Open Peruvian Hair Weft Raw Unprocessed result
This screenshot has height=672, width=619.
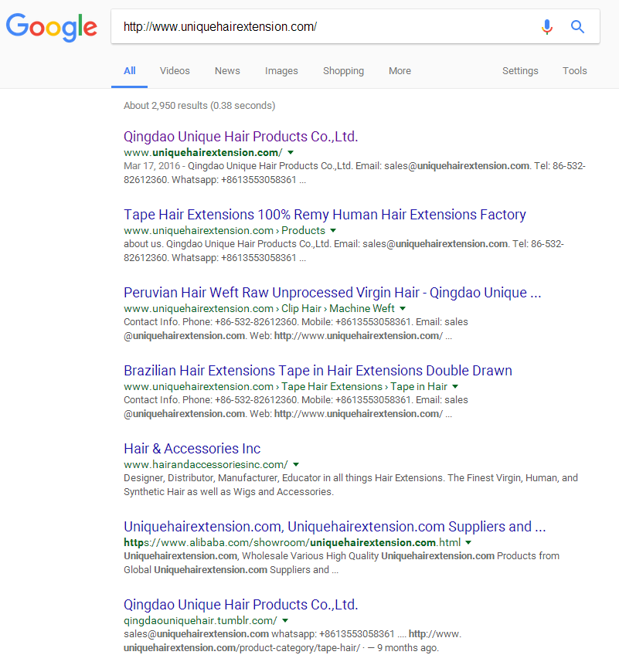click(x=332, y=292)
